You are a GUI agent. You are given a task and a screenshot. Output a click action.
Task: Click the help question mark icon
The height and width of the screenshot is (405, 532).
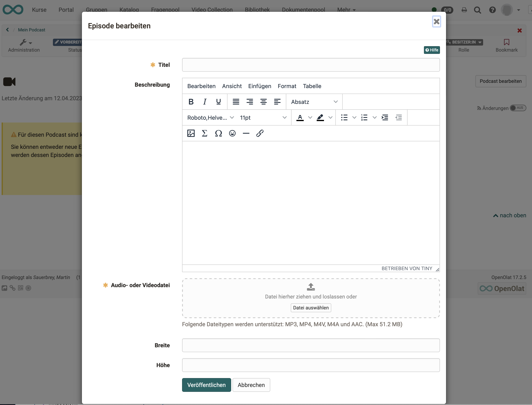[x=492, y=10]
